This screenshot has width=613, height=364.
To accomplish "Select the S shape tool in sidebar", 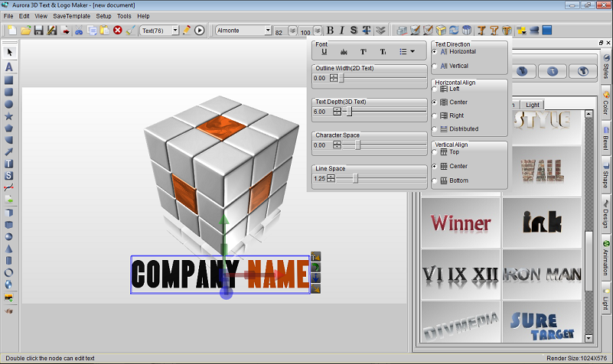I will pyautogui.click(x=8, y=176).
